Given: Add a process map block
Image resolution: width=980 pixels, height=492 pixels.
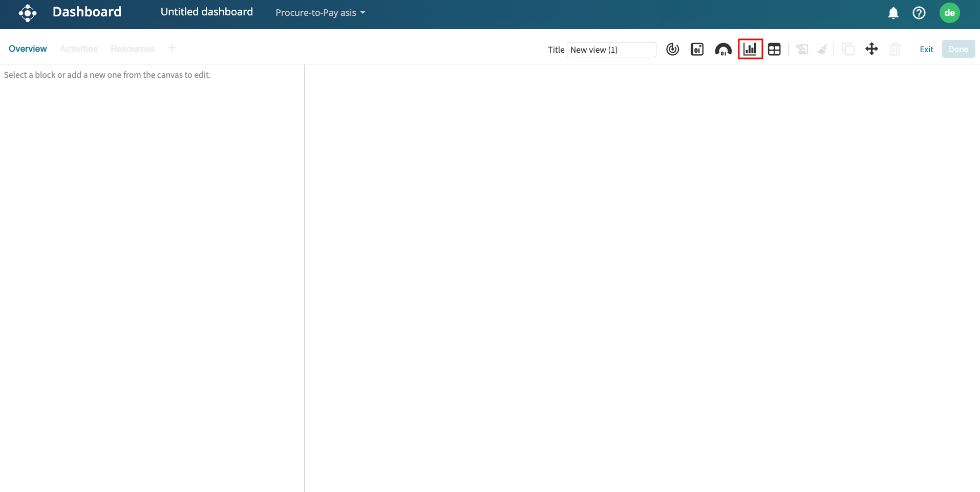Looking at the screenshot, I should [672, 49].
